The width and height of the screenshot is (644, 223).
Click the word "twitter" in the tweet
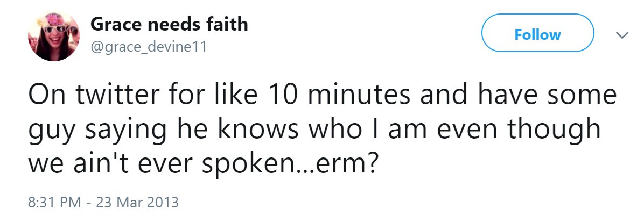[x=118, y=94]
